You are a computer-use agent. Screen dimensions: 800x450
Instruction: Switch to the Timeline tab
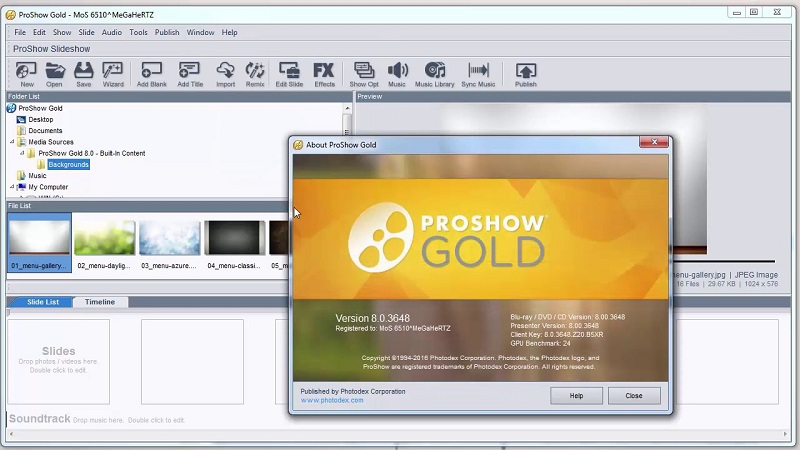(x=100, y=302)
